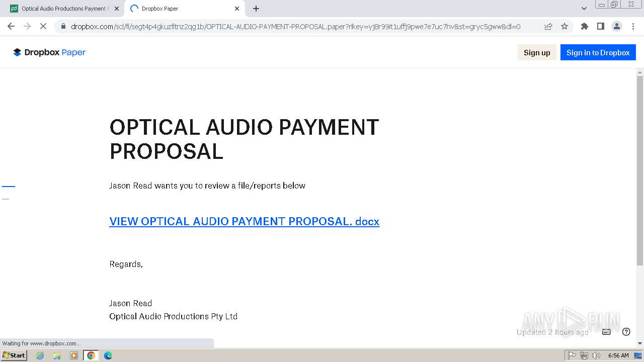Click the lock site info icon
644x362 pixels.
[x=63, y=26]
